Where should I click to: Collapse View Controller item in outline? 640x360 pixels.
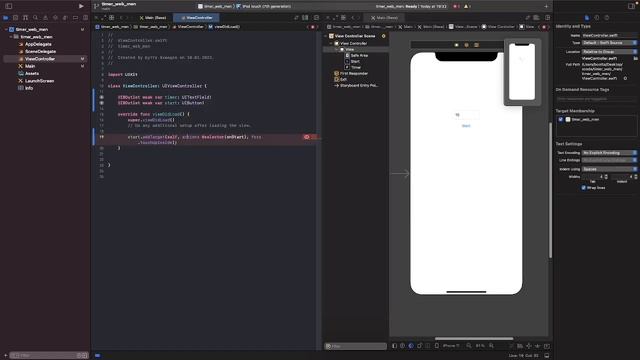point(331,43)
